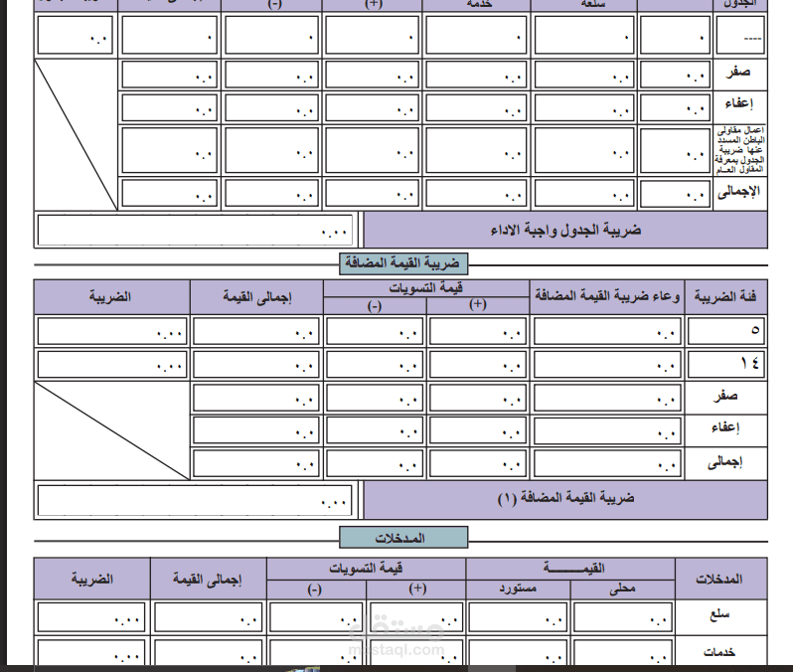Click the الضريبة field in the خدمات row
The image size is (793, 672).
coord(91,653)
